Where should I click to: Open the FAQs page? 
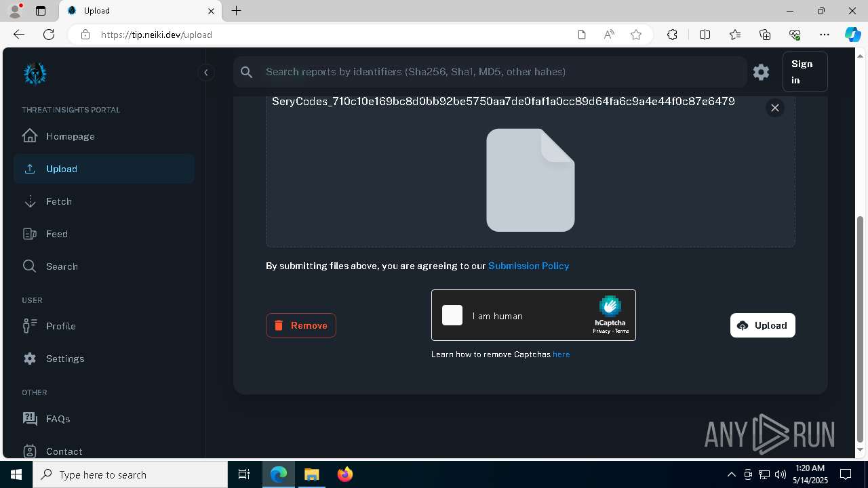click(x=104, y=419)
